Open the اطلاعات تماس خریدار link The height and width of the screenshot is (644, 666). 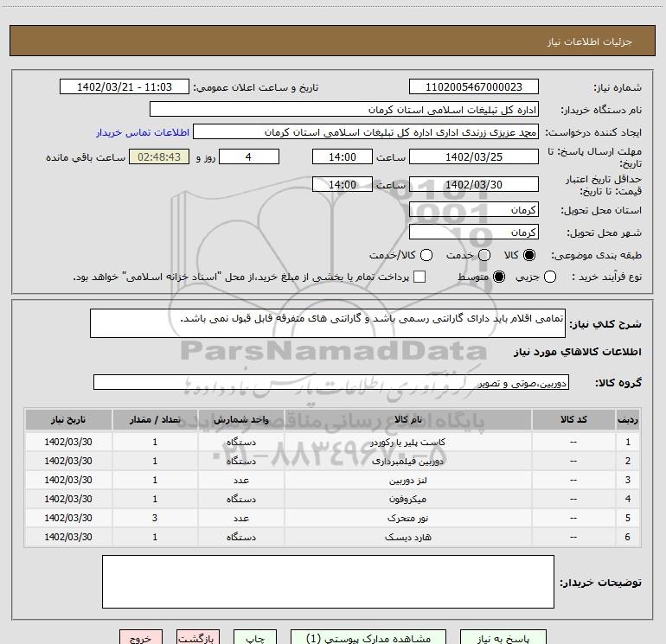[x=143, y=132]
